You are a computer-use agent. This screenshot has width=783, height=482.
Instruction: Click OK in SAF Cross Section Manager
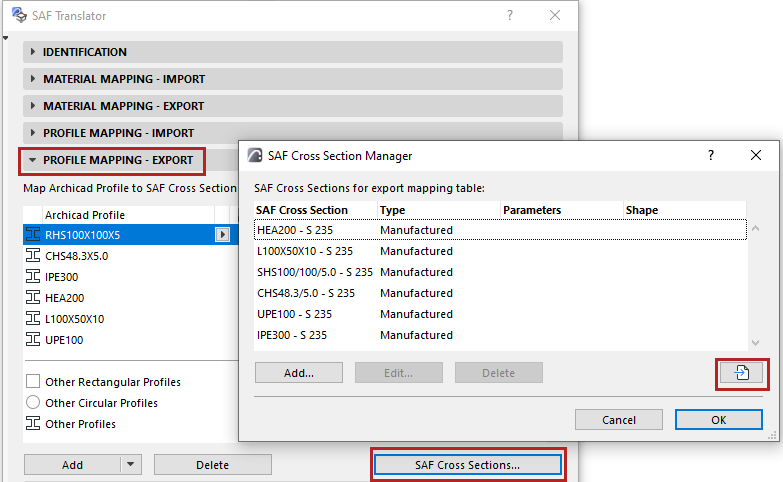click(718, 420)
